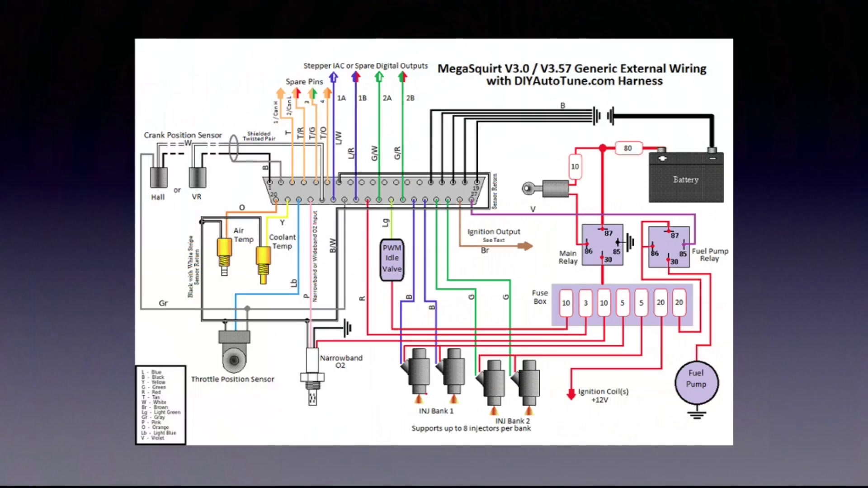Click the 3 fuse in Fuse Box

coord(585,303)
